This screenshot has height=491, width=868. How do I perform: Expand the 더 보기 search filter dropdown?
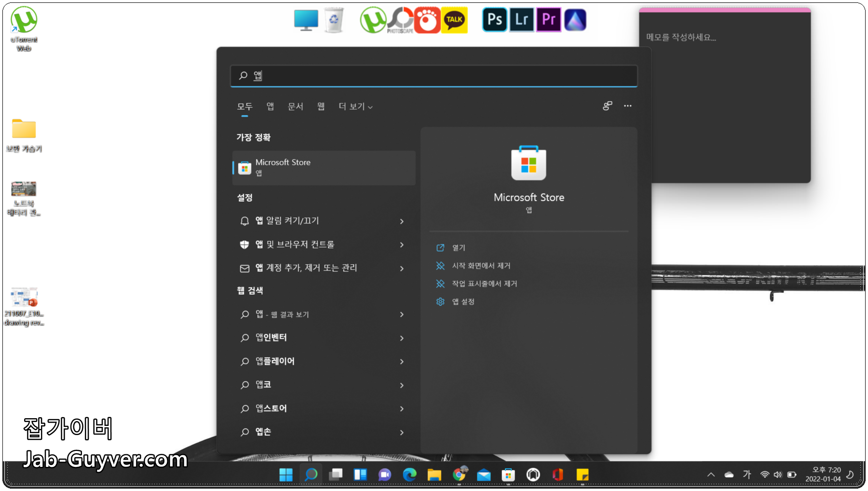coord(355,107)
